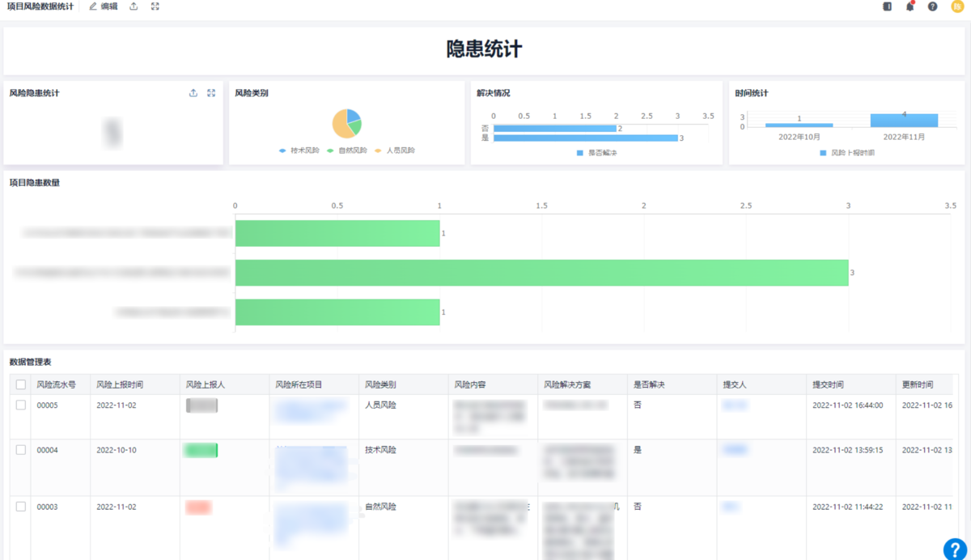This screenshot has height=560, width=971.
Task: Click the top toolbar fullscreen icon
Action: (x=155, y=6)
